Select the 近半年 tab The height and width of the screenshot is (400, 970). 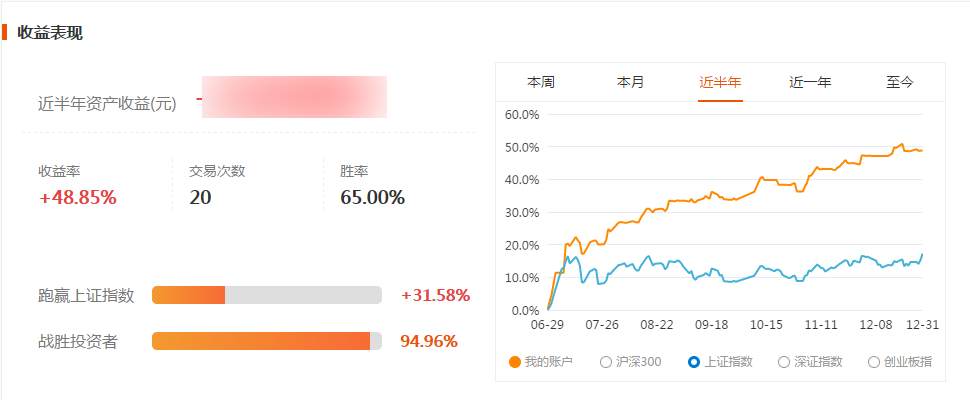coord(720,82)
